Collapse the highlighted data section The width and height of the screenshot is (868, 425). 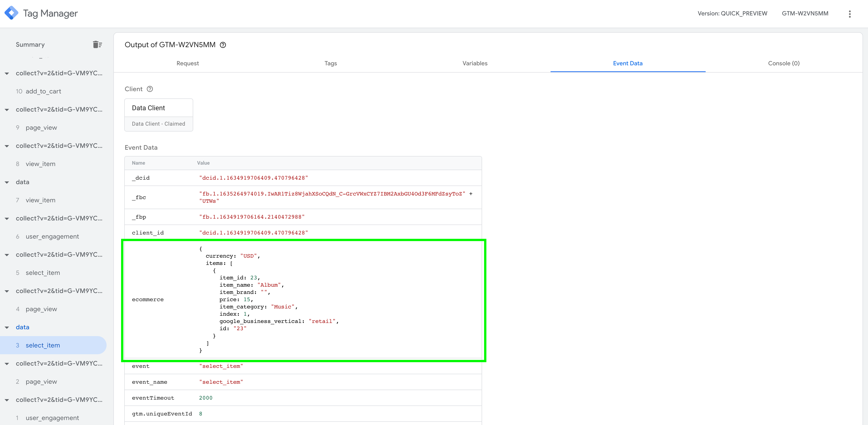coord(7,327)
